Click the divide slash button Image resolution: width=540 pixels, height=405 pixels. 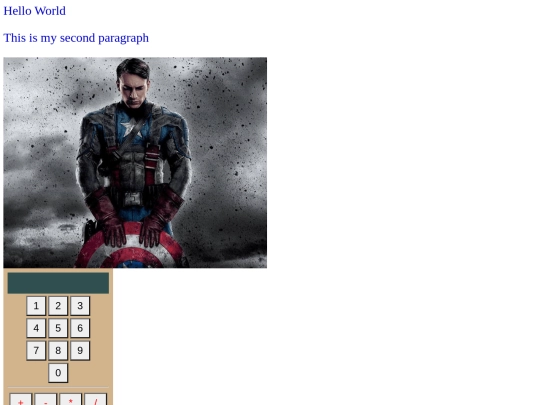point(95,399)
